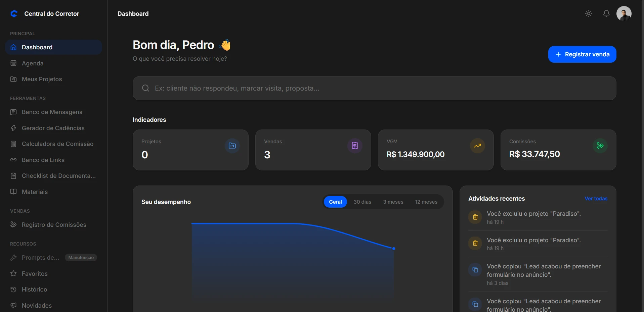Open Agenda from the sidebar
The width and height of the screenshot is (644, 312).
53,63
